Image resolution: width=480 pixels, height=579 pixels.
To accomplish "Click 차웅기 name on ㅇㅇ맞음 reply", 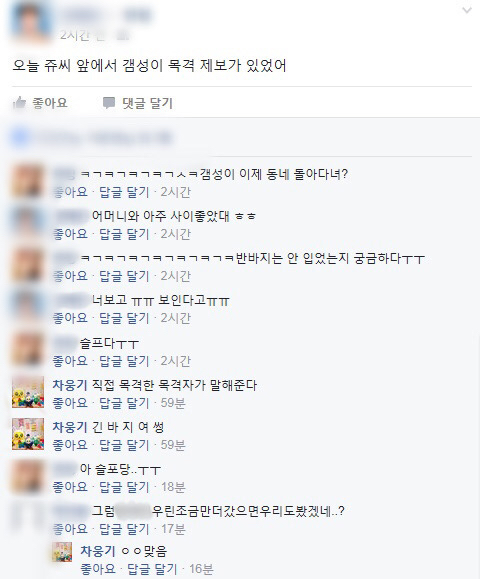I will 98,551.
